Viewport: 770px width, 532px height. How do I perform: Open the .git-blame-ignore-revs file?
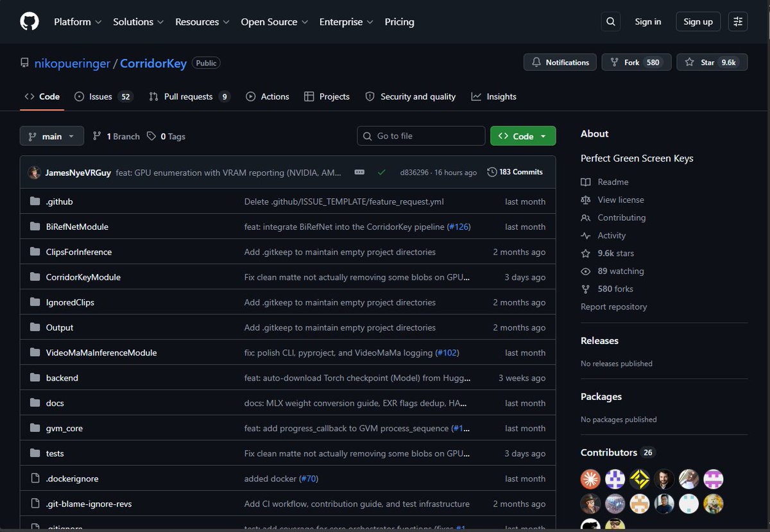click(x=89, y=504)
